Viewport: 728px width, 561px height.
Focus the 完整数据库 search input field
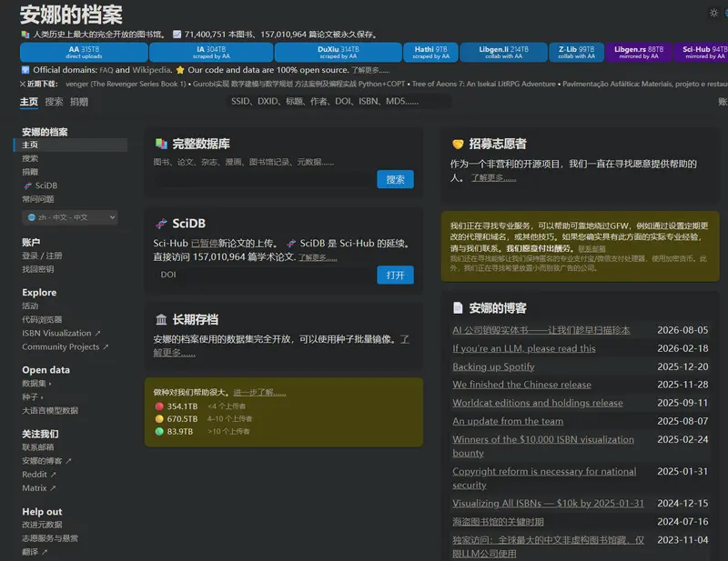(265, 180)
